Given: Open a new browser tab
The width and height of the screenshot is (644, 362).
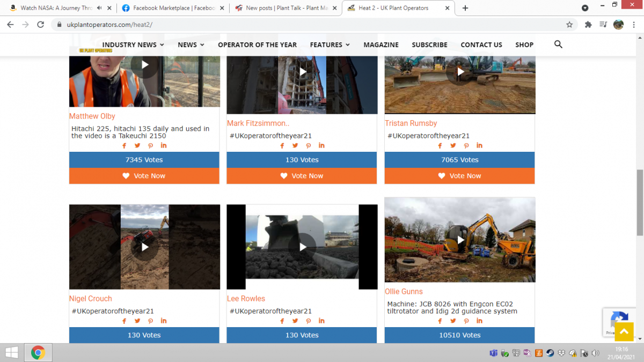Looking at the screenshot, I should 465,8.
